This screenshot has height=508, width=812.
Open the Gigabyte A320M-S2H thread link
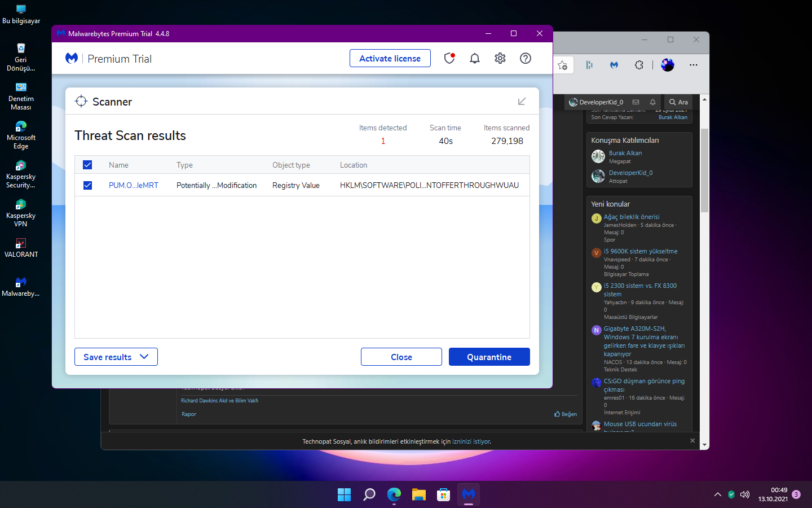click(645, 341)
